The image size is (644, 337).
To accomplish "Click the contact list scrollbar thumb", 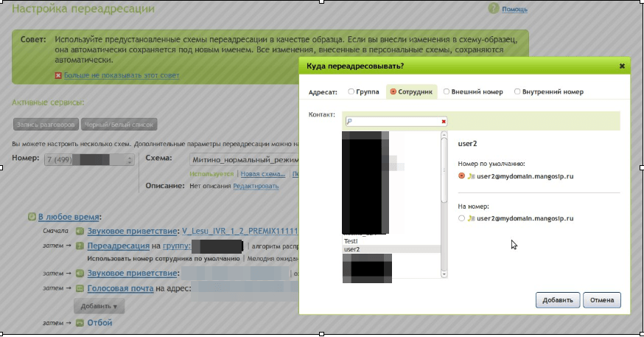I will click(x=444, y=170).
